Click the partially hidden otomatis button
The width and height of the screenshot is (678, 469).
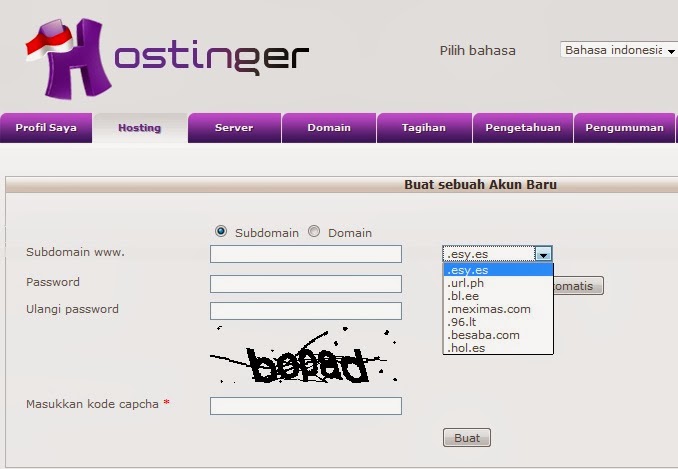(x=579, y=286)
